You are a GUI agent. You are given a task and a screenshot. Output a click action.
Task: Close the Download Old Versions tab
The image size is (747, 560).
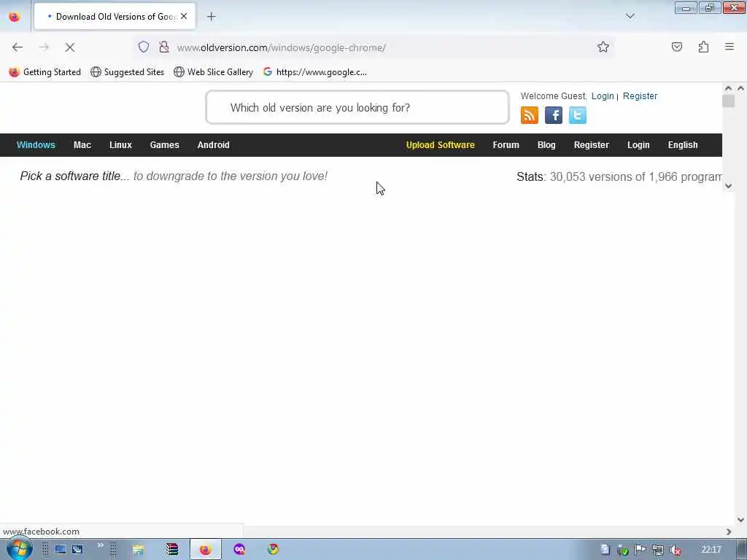point(184,16)
